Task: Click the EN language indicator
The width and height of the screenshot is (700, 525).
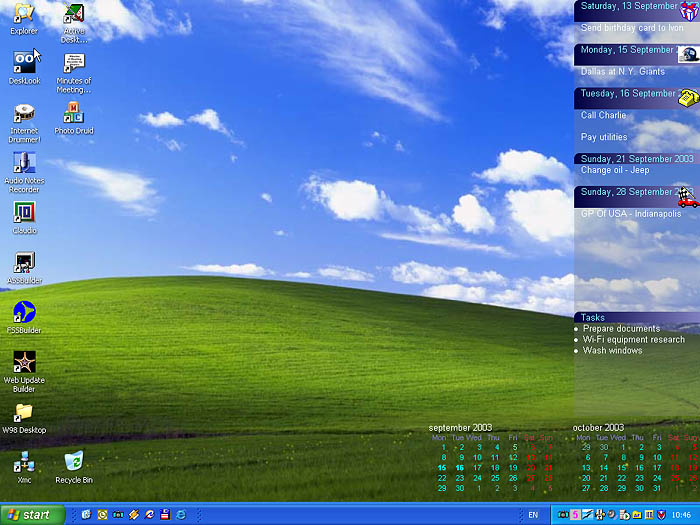Action: pyautogui.click(x=533, y=515)
